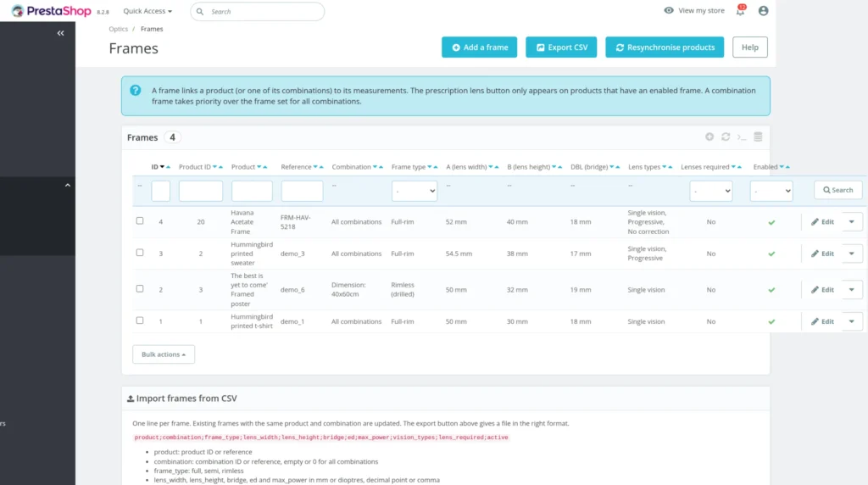Click the eye icon beside View my store
868x485 pixels.
coord(669,10)
